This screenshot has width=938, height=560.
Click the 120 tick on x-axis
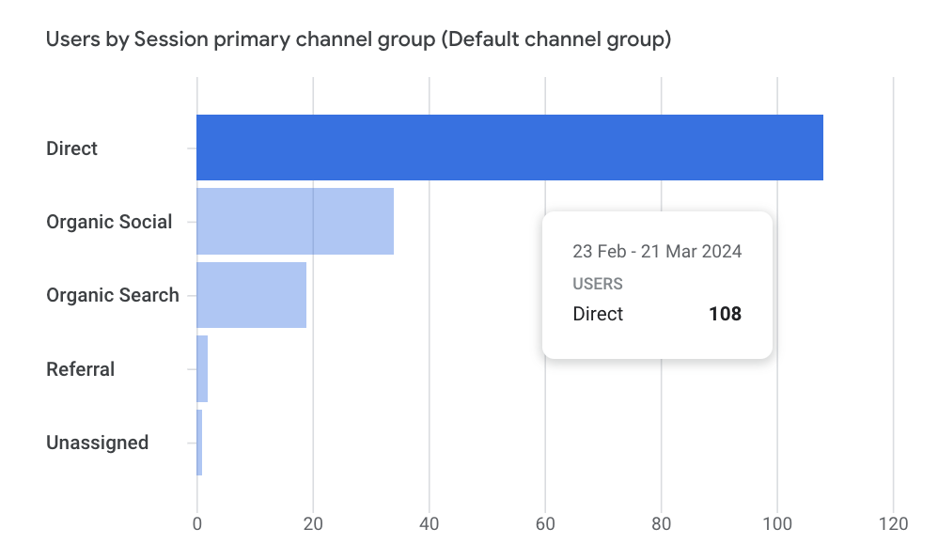pyautogui.click(x=893, y=524)
